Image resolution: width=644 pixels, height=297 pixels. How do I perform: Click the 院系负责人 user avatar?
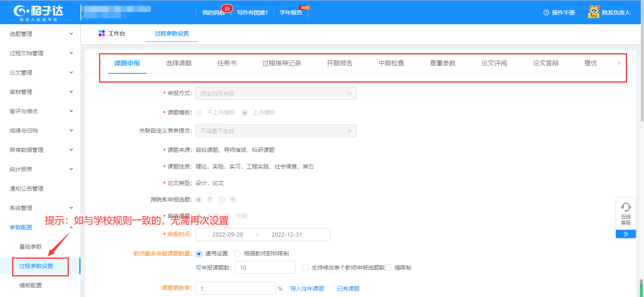click(x=593, y=12)
